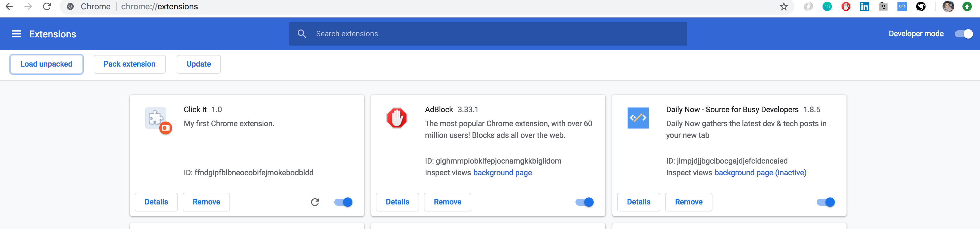
Task: Open the teal 'm' extension icon
Action: click(827, 6)
